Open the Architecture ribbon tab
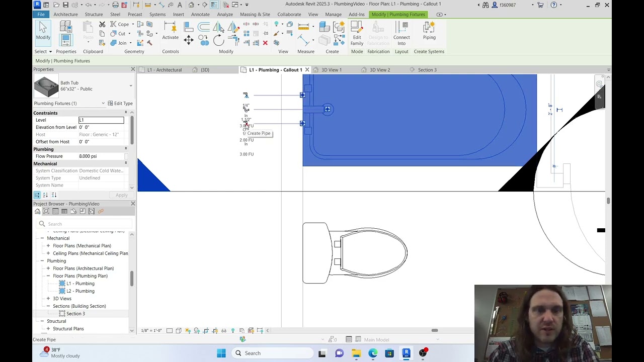Viewport: 644px width, 362px height. 65,14
